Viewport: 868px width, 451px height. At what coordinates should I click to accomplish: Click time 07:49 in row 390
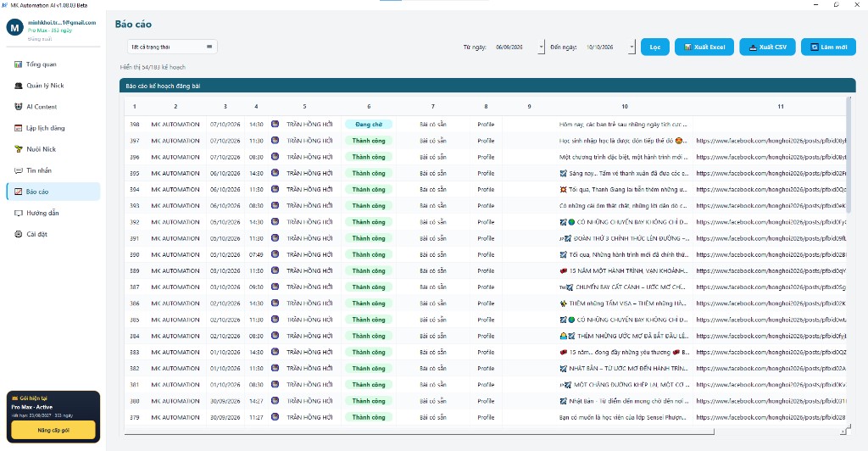coord(256,254)
